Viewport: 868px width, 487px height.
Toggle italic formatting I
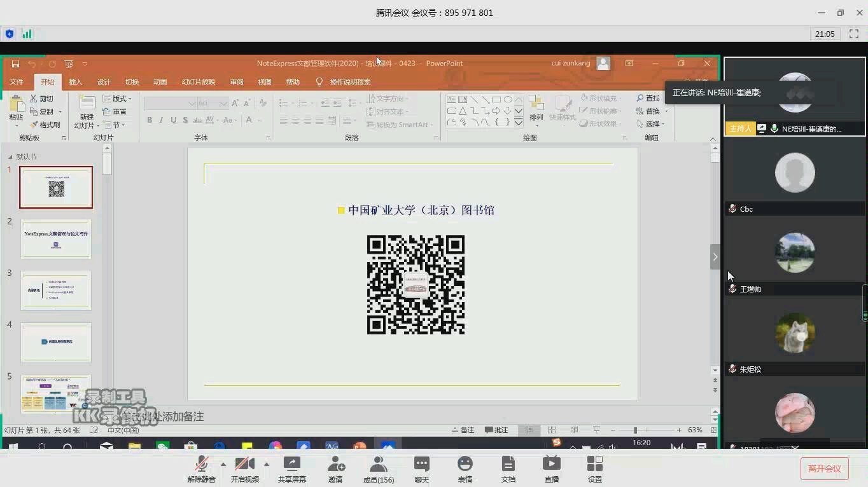(162, 120)
